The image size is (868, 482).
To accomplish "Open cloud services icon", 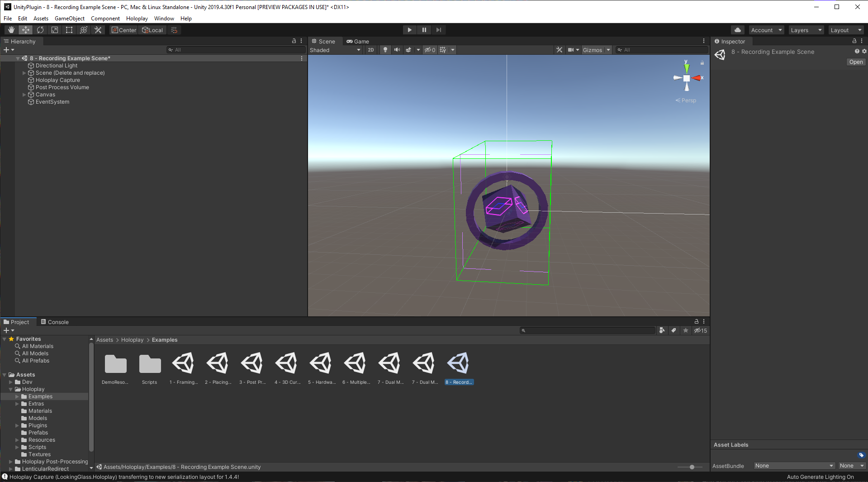I will point(737,30).
